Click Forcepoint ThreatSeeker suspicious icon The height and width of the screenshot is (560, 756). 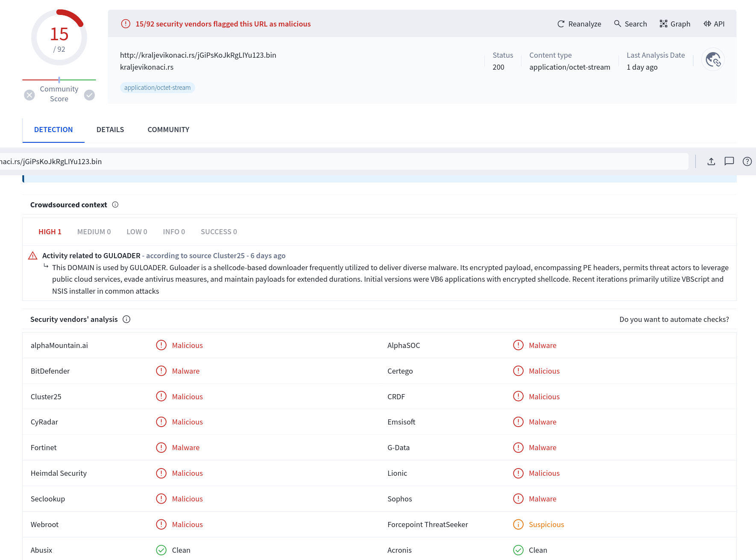pyautogui.click(x=518, y=525)
